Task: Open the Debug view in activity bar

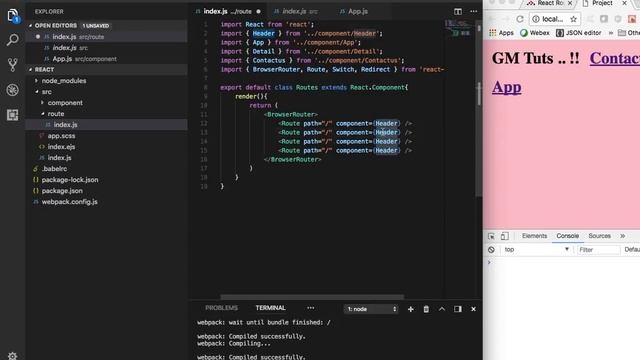Action: [13, 90]
